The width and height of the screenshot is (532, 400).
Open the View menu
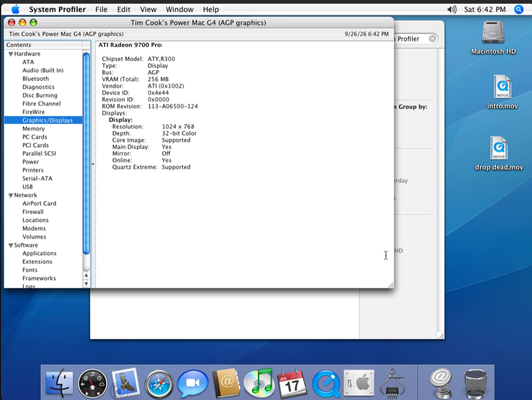coord(148,10)
